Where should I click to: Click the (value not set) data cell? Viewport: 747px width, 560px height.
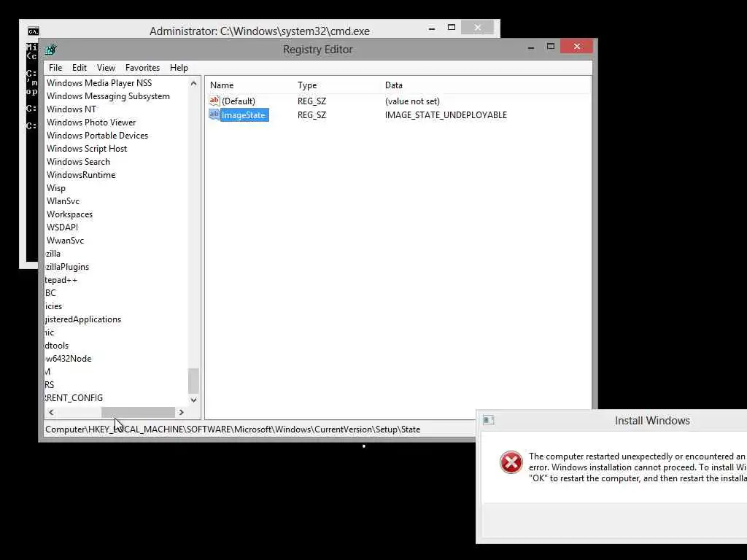(x=412, y=101)
